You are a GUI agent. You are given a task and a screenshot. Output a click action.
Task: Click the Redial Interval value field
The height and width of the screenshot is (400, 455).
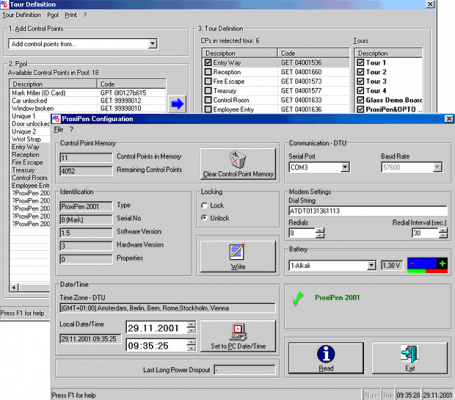[425, 233]
